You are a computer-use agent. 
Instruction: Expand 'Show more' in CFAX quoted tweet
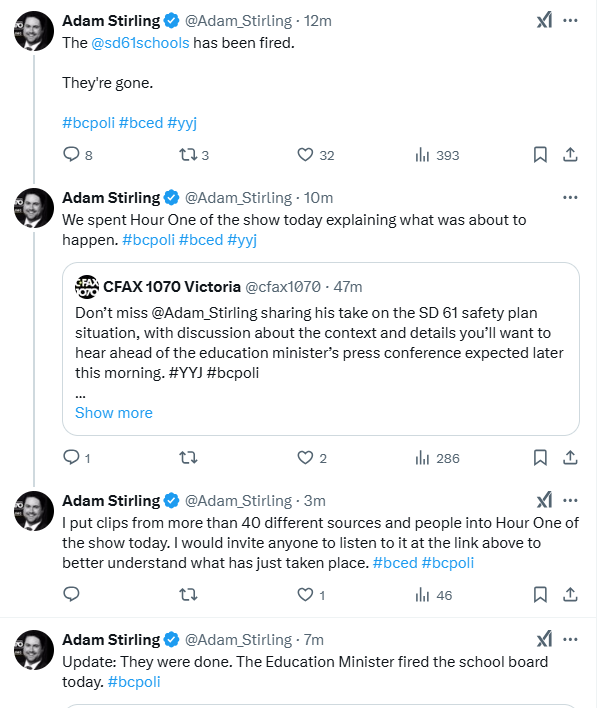(x=114, y=413)
